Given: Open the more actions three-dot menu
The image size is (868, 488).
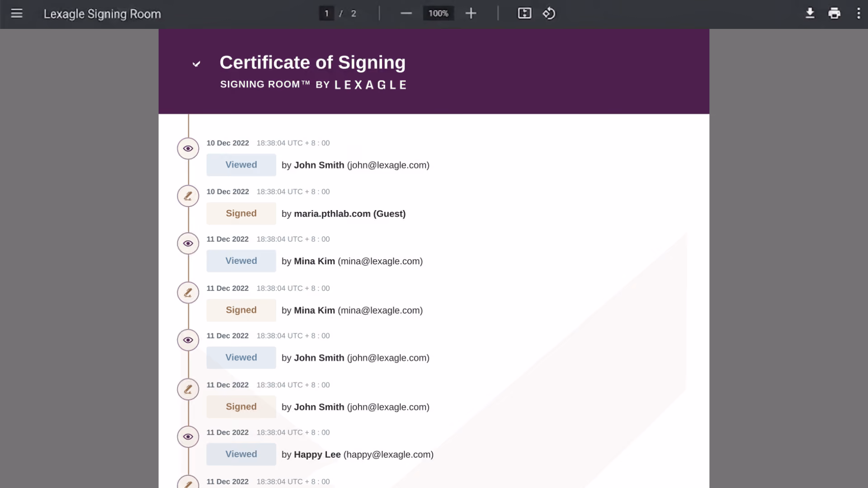Looking at the screenshot, I should pyautogui.click(x=859, y=14).
